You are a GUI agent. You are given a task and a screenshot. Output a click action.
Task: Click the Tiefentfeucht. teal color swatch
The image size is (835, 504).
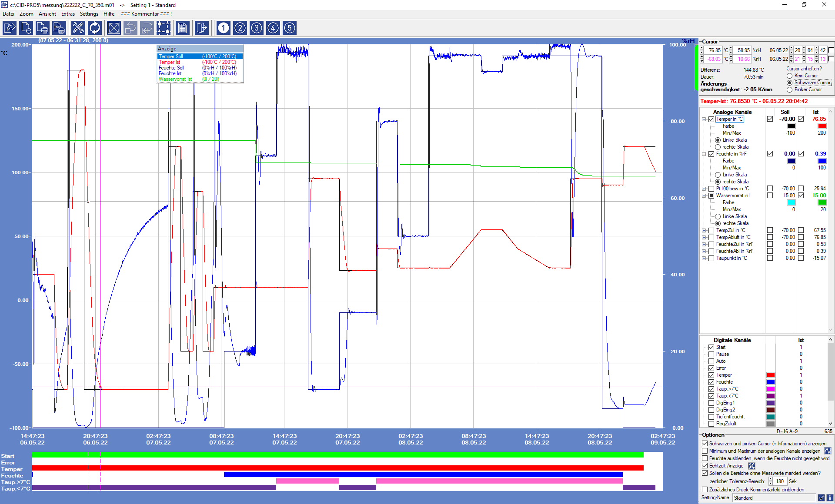pos(771,417)
